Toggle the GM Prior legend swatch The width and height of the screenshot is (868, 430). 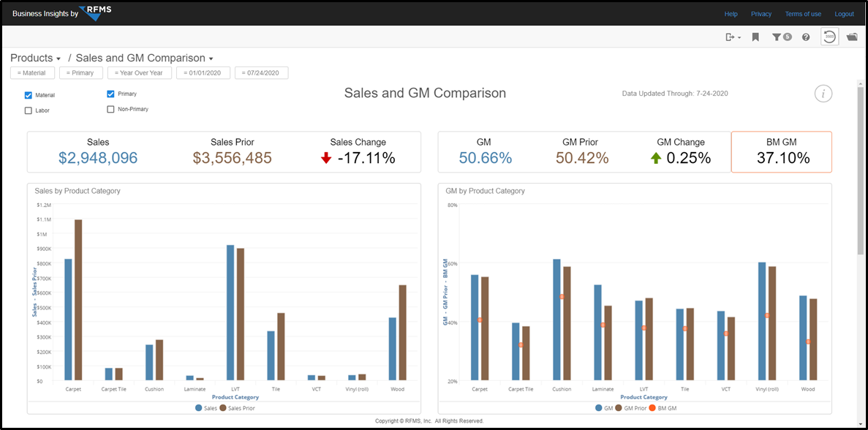(x=619, y=408)
